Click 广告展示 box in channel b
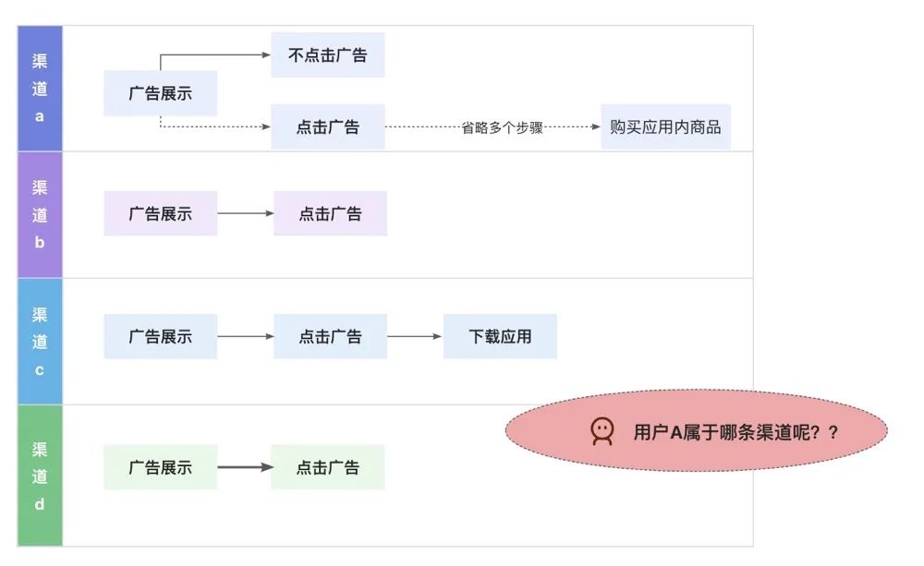The width and height of the screenshot is (924, 566). tap(160, 213)
